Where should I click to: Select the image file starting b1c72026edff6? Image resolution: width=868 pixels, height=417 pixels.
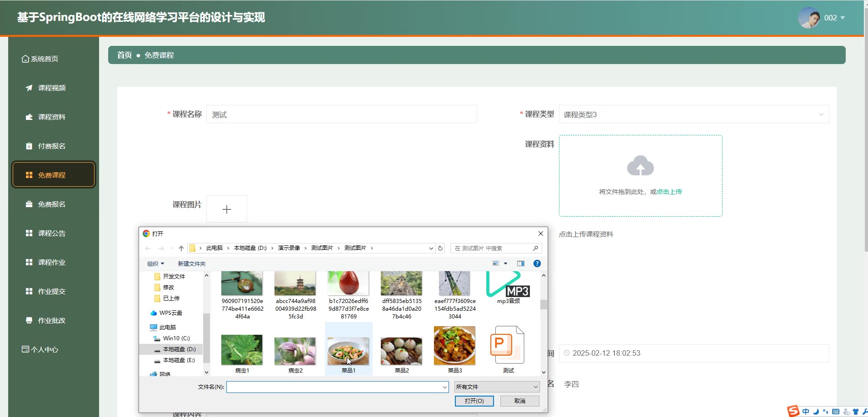coord(349,295)
